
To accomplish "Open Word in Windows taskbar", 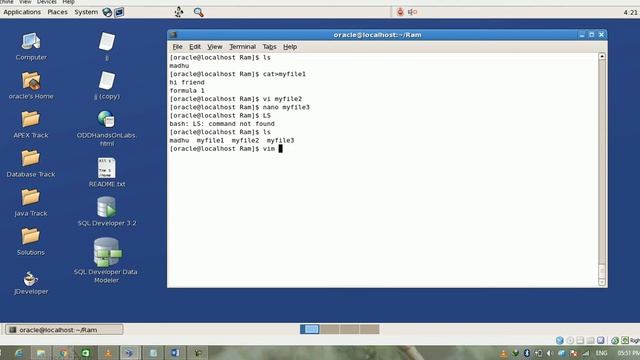I will (175, 353).
